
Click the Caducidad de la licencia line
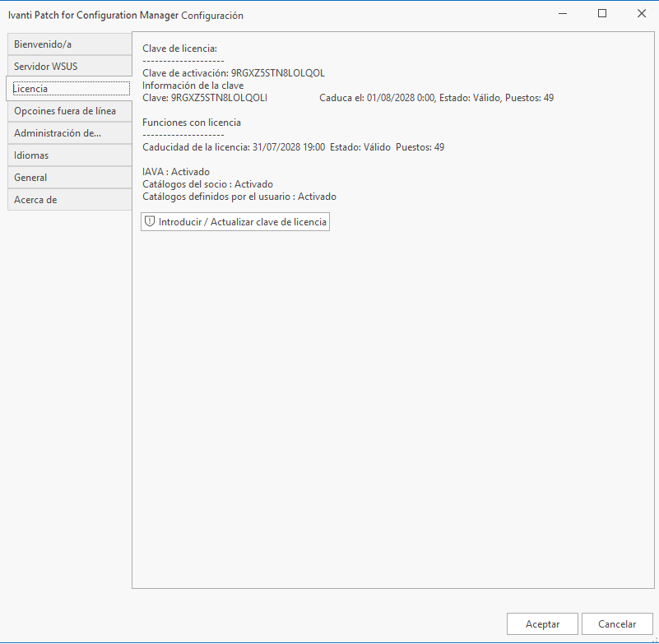(x=293, y=147)
